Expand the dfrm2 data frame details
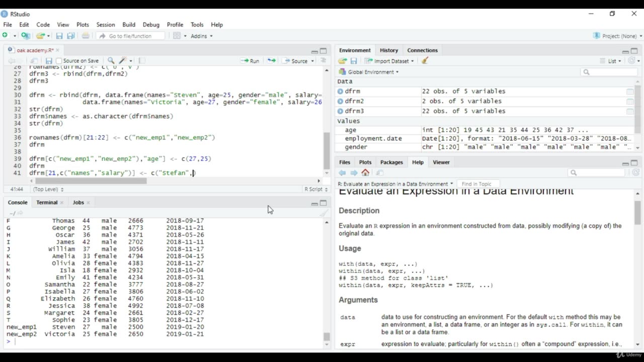The image size is (644, 362). coord(341,101)
